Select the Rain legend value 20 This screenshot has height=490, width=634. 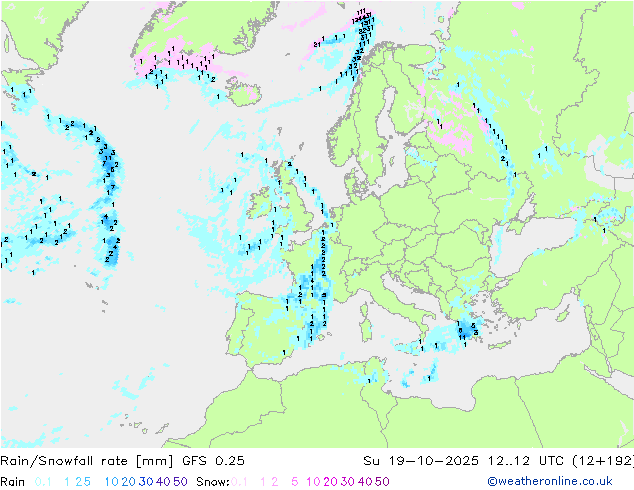coord(129,482)
